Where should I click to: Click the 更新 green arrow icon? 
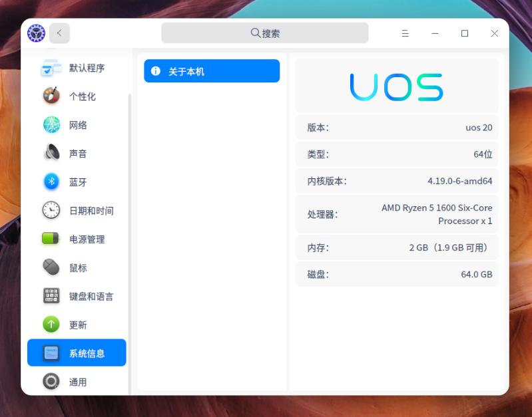[x=51, y=325]
